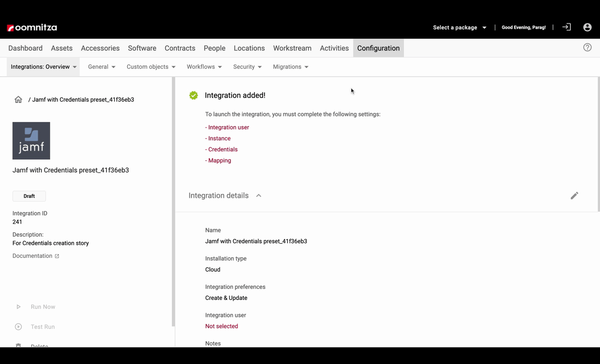This screenshot has width=600, height=364.
Task: Click the edit pencil icon for Integration details
Action: point(574,195)
